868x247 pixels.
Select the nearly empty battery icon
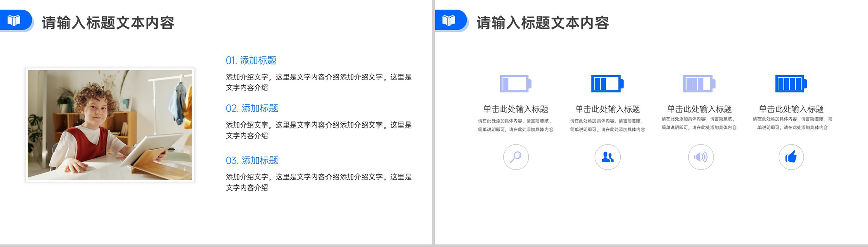tap(516, 84)
